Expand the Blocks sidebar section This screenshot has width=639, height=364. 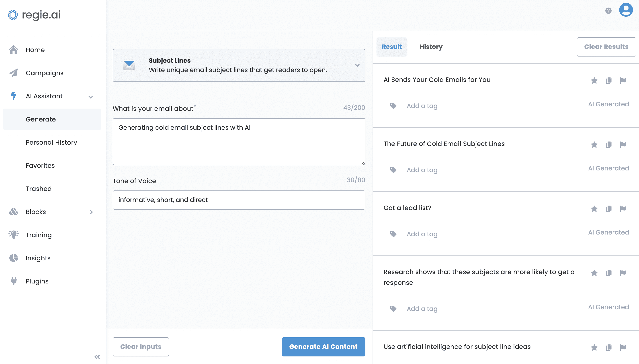pyautogui.click(x=91, y=212)
